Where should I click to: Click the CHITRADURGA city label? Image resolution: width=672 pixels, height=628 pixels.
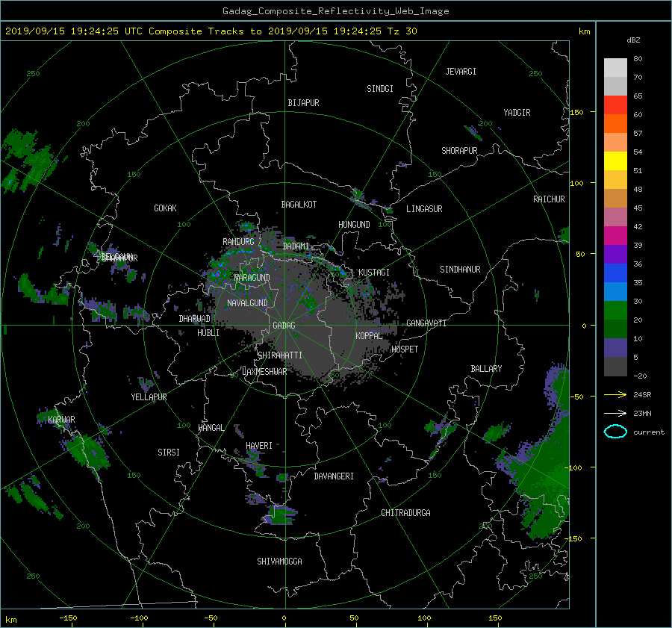coord(405,513)
